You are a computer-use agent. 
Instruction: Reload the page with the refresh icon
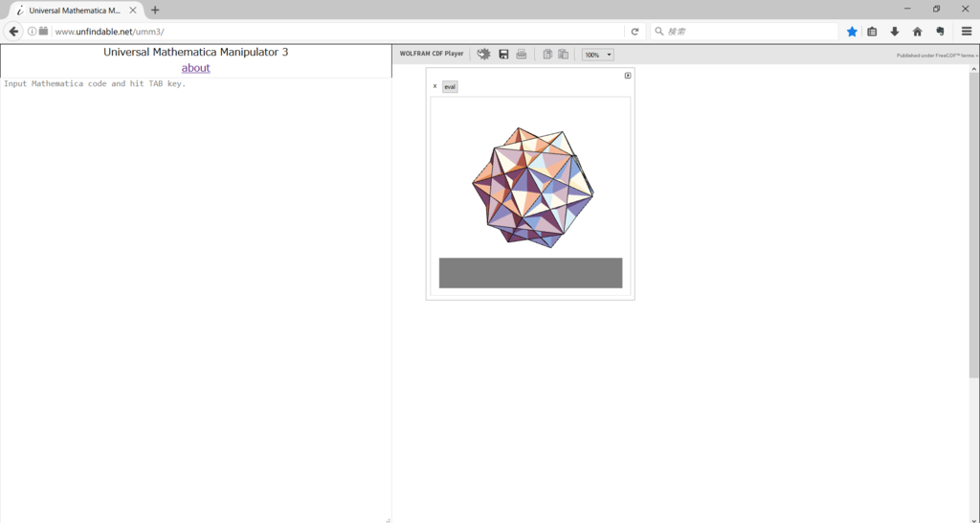click(635, 32)
